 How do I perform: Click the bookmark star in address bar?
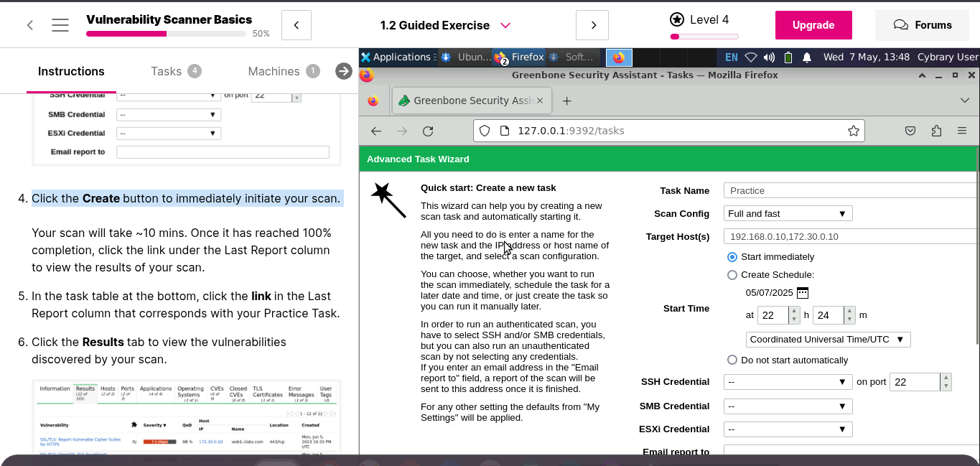853,131
